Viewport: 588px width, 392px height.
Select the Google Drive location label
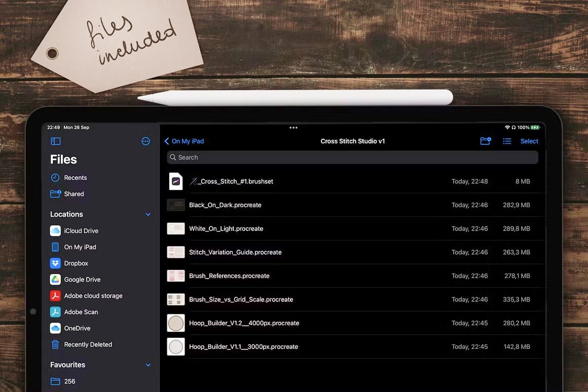coord(82,280)
